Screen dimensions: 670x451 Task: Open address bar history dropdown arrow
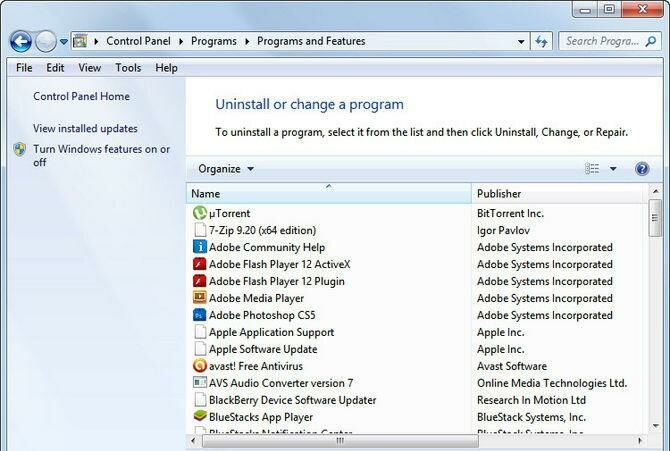pyautogui.click(x=521, y=41)
